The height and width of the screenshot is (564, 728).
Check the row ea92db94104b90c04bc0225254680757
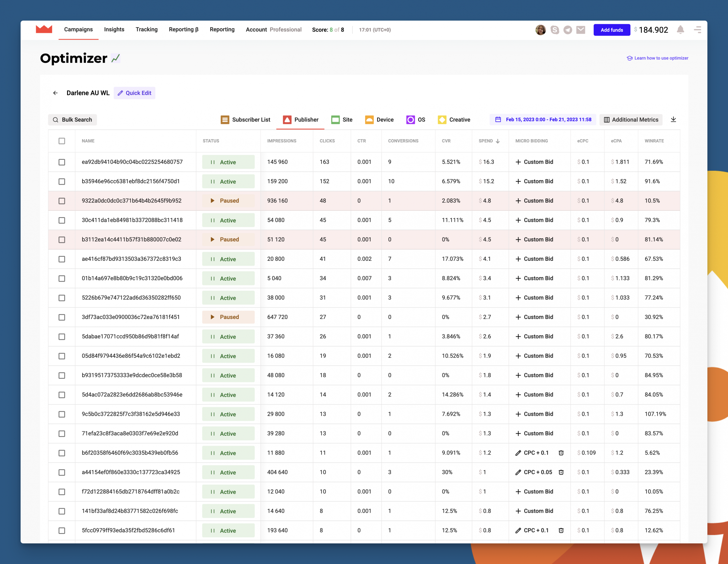coord(62,162)
